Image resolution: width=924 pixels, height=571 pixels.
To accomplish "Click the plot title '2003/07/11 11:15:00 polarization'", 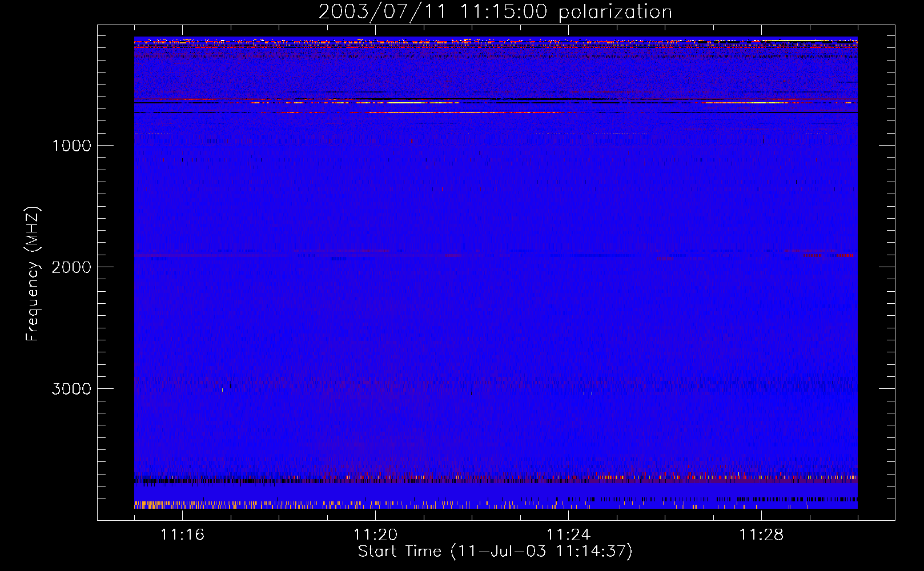I will tap(495, 11).
